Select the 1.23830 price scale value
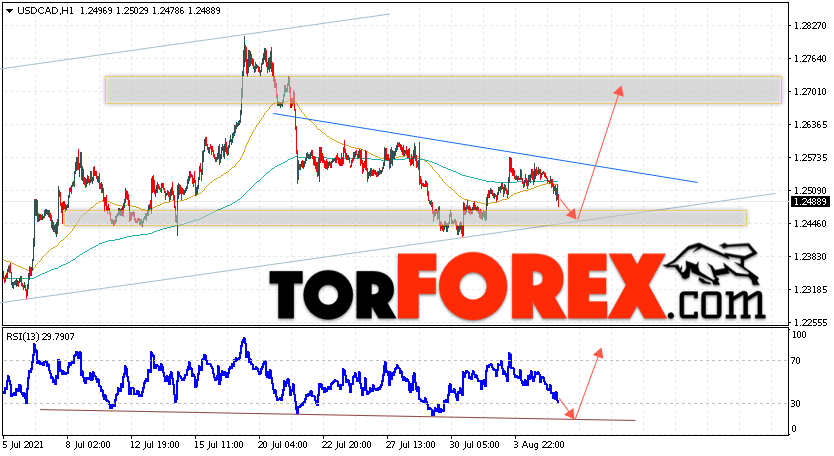Image resolution: width=834 pixels, height=456 pixels. [810, 256]
